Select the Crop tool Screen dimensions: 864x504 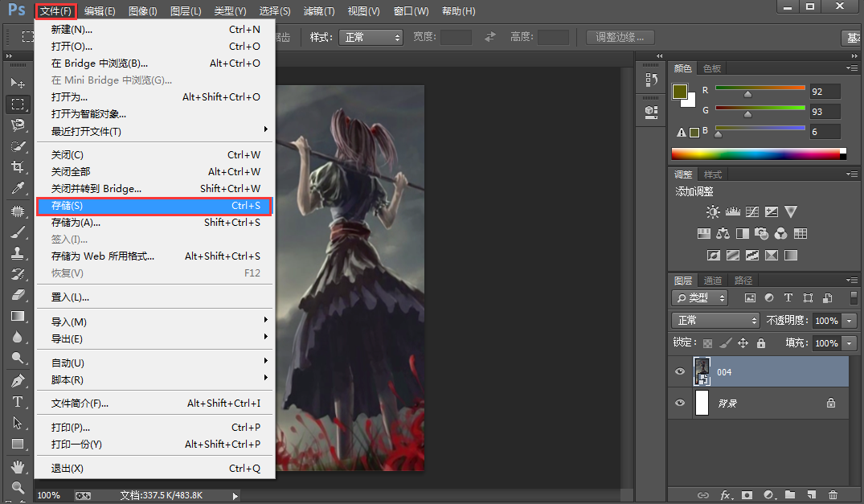click(x=18, y=167)
